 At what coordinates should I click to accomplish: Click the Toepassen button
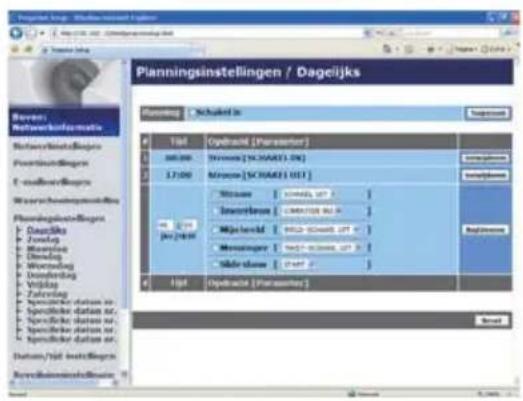(488, 113)
